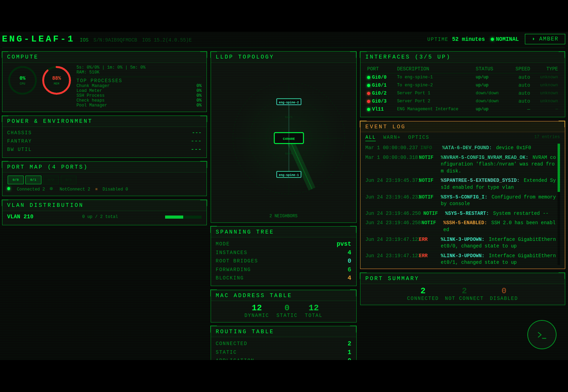Click the VLAN 210 label
Viewport: 568px width, 392px height.
click(x=20, y=217)
